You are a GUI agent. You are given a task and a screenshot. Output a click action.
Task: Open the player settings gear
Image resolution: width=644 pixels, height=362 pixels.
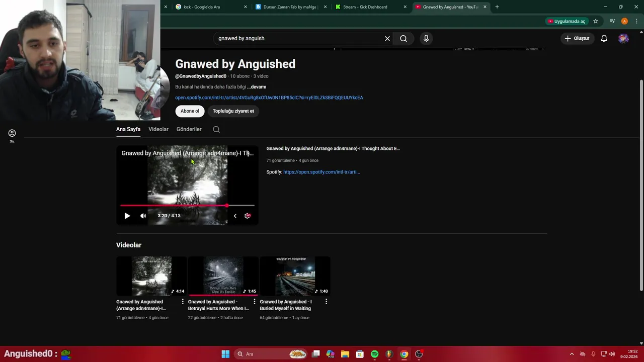[248, 216]
